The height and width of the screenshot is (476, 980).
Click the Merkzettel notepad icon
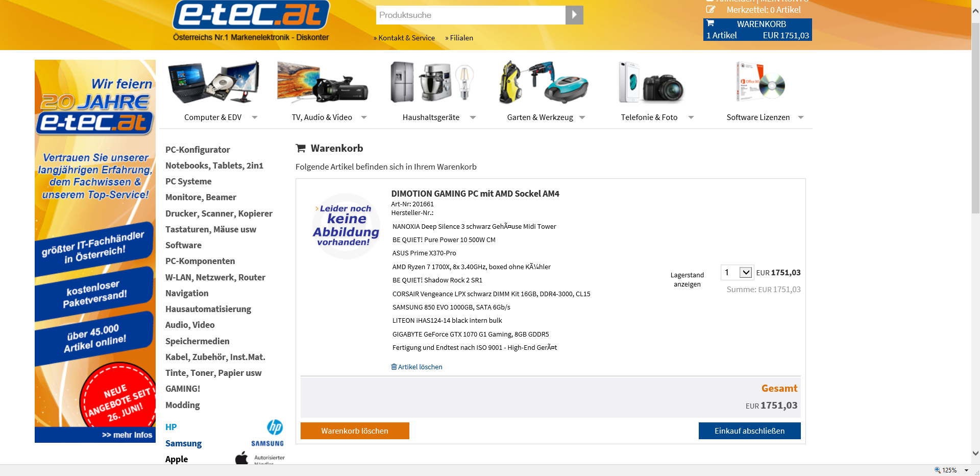click(x=710, y=9)
